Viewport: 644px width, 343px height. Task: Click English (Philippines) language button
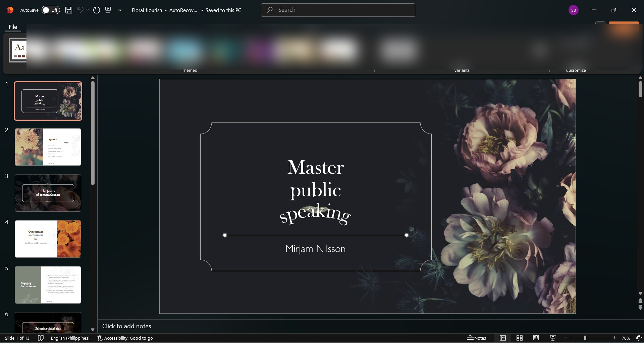coord(70,338)
